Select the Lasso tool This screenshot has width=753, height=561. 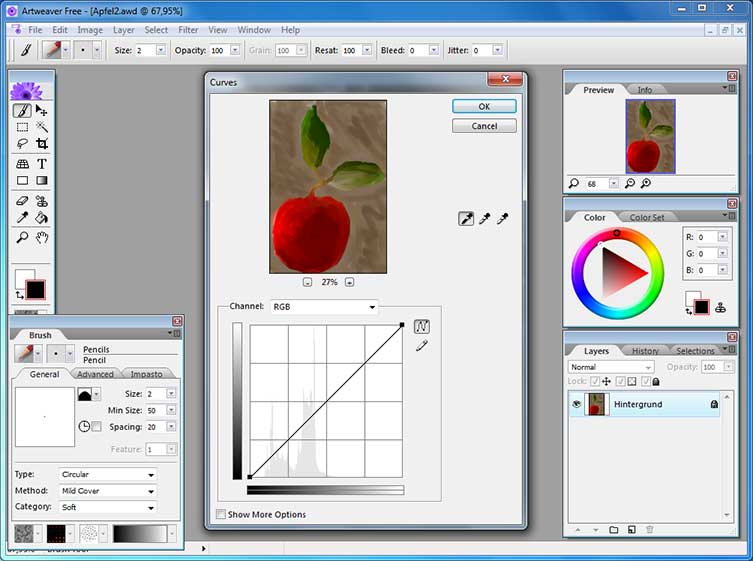click(22, 144)
